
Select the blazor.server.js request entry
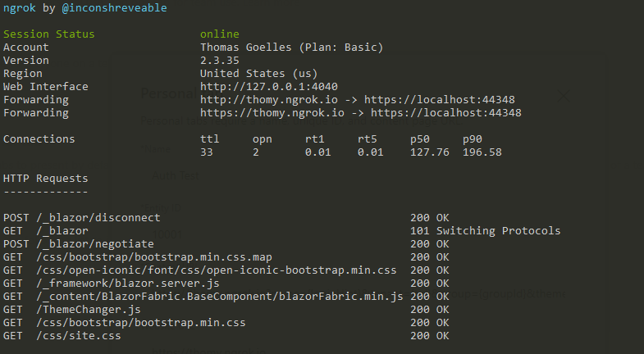[226, 284]
